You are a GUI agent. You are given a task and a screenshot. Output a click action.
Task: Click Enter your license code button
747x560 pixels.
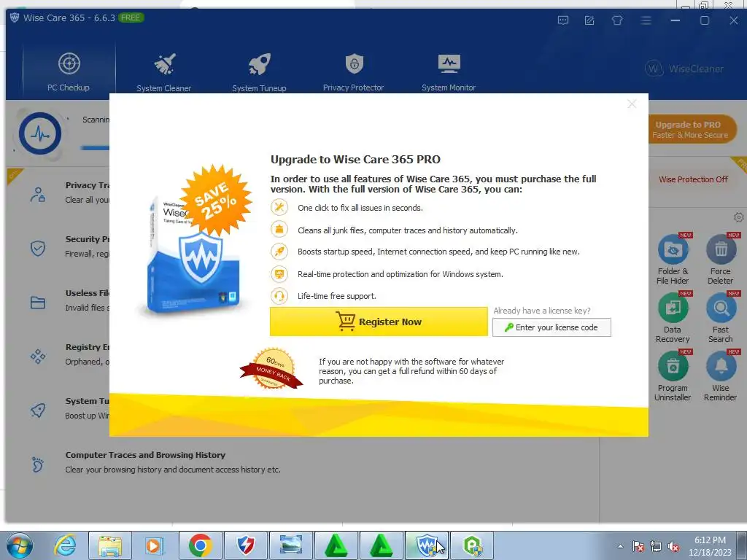[551, 327]
